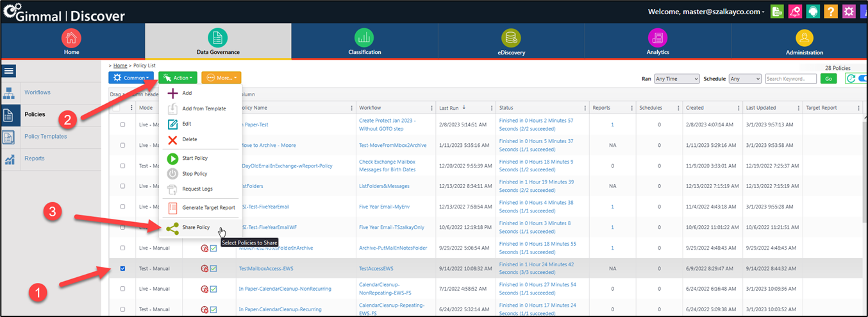Click the Search Keyword input field

[790, 79]
